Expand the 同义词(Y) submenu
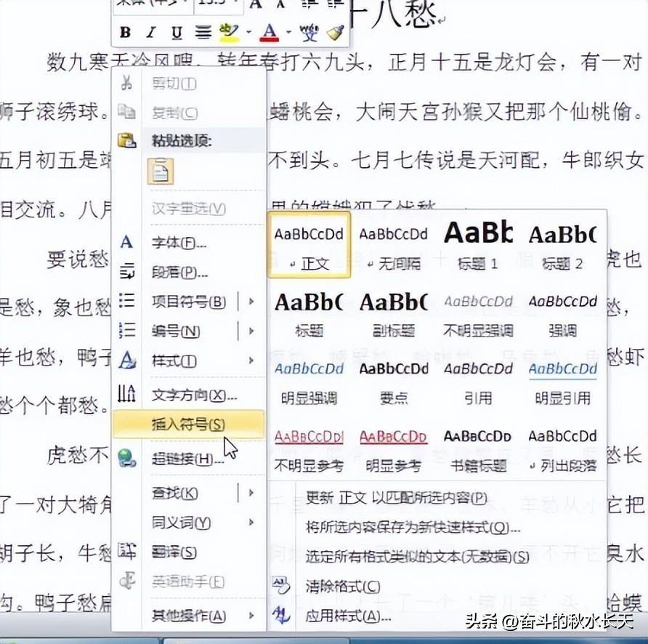Image resolution: width=648 pixels, height=644 pixels. 251,523
